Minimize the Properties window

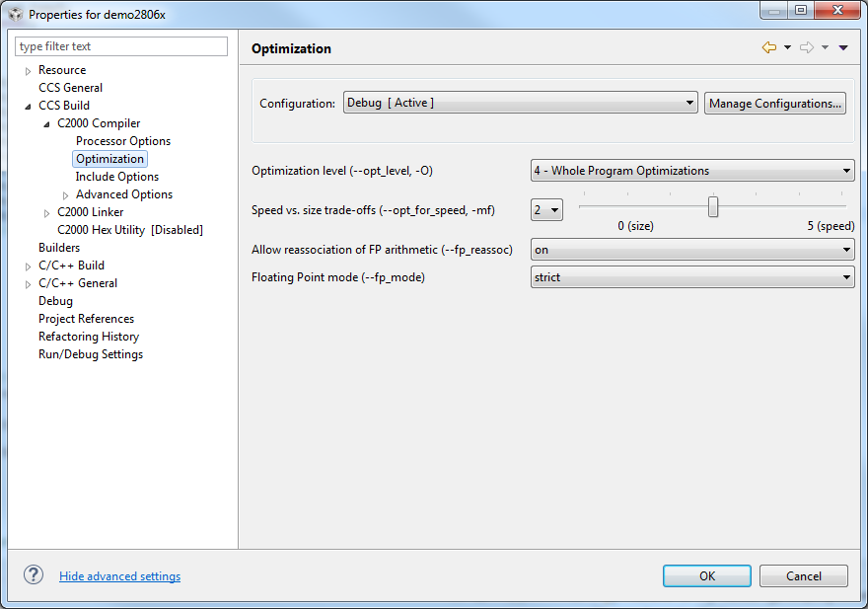click(x=774, y=10)
